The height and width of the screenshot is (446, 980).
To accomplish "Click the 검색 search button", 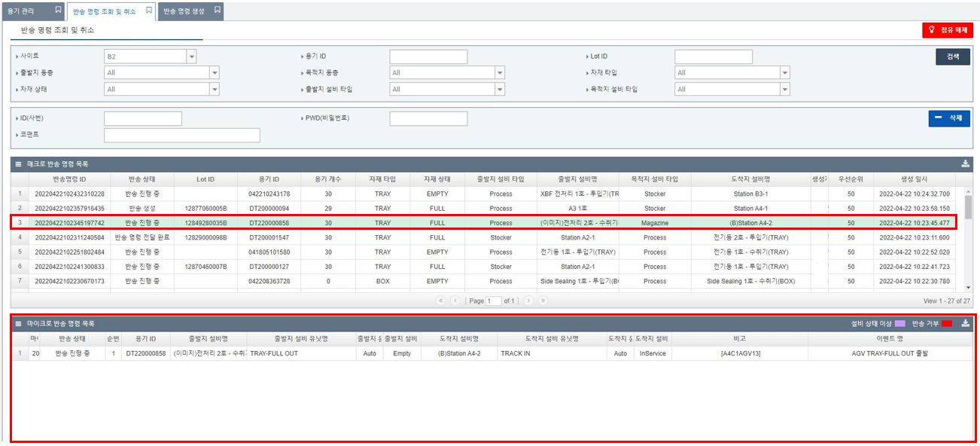I will tap(952, 57).
